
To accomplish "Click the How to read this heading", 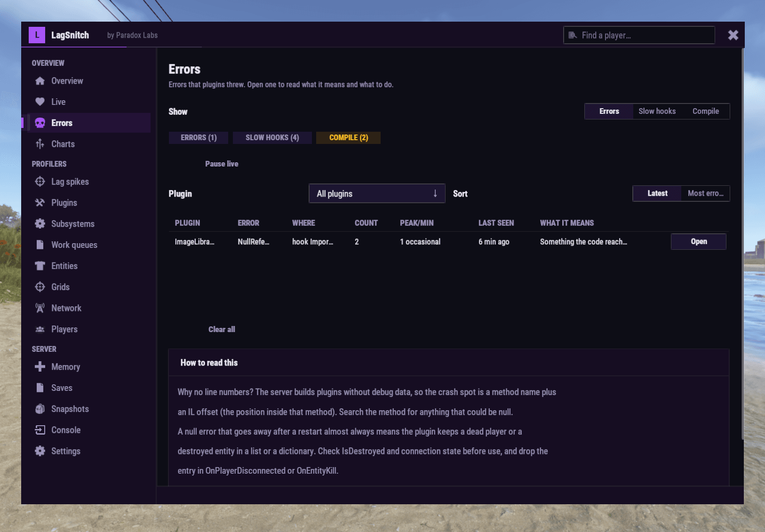I will [x=209, y=363].
